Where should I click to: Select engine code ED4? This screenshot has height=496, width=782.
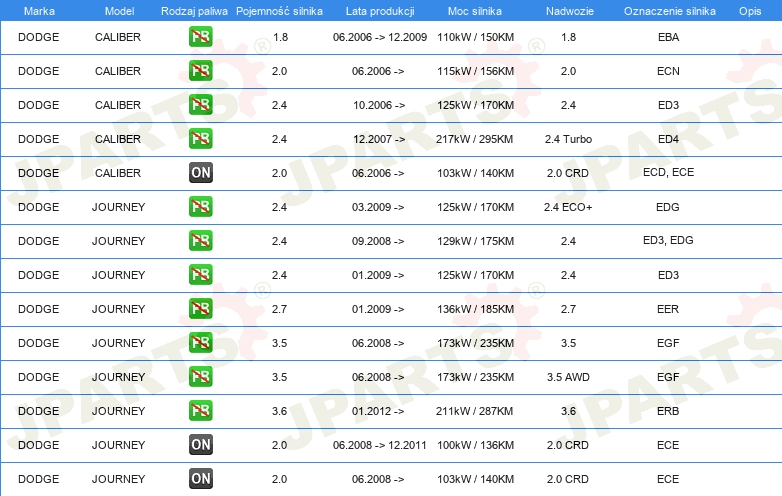coord(668,139)
